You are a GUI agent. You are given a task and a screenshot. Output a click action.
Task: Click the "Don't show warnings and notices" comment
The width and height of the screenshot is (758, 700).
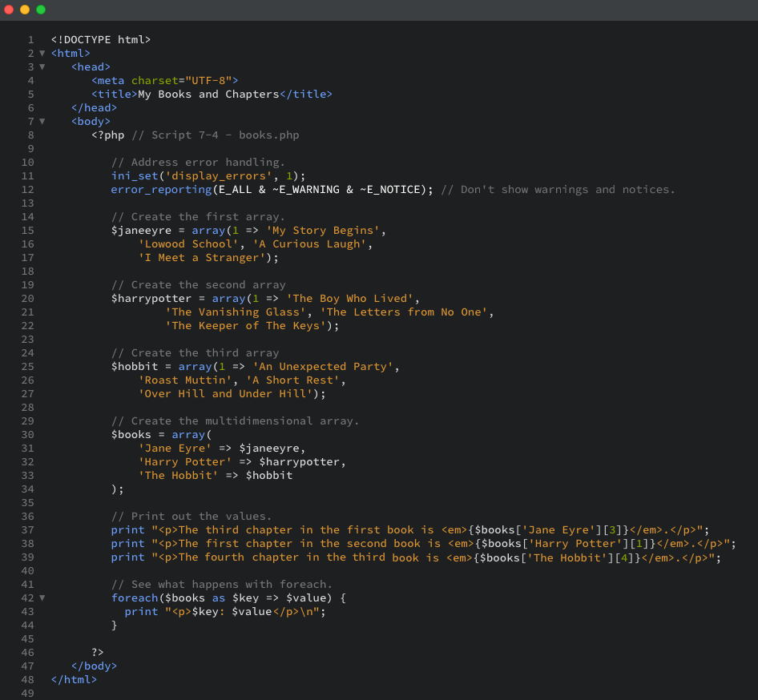coord(558,189)
